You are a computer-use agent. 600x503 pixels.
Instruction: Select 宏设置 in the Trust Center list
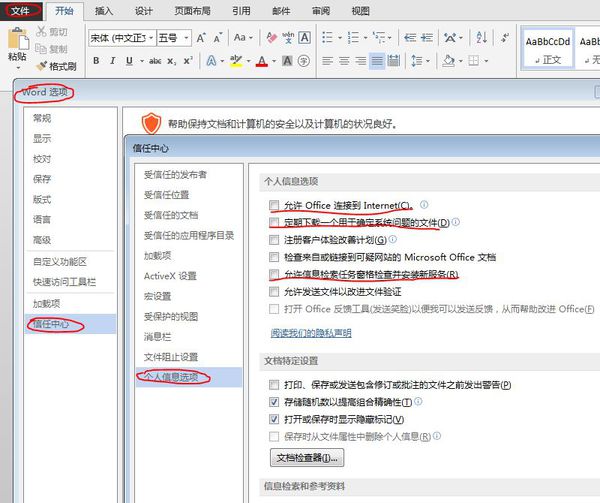tap(157, 296)
